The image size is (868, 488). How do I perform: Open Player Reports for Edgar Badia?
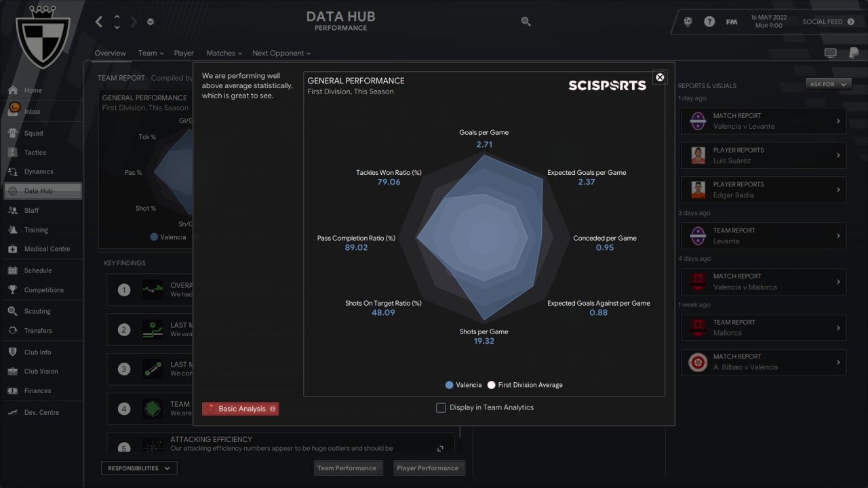[x=764, y=190]
